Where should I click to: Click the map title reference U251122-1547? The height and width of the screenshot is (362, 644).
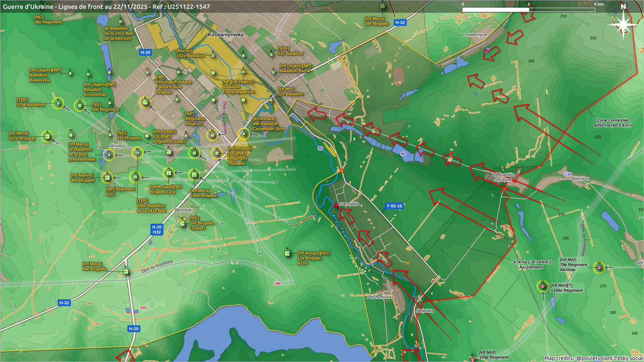189,7
